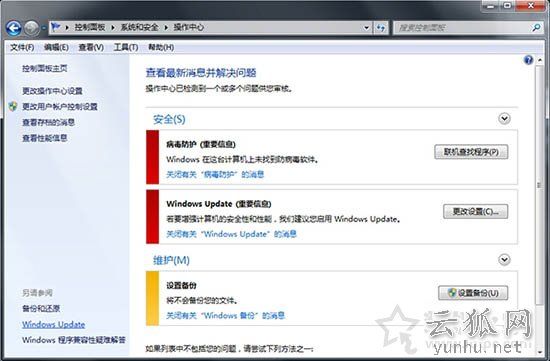
Task: Click the 维护(M) section heading
Action: (172, 260)
